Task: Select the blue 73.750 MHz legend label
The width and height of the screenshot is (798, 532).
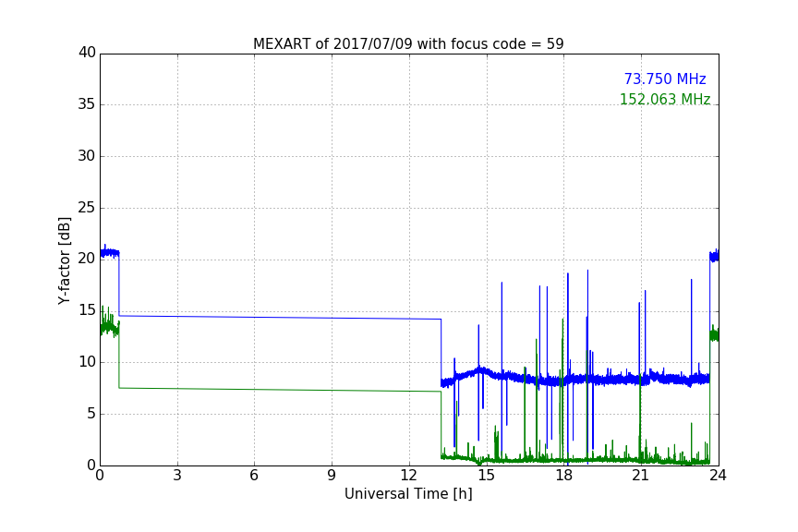Action: [x=665, y=79]
